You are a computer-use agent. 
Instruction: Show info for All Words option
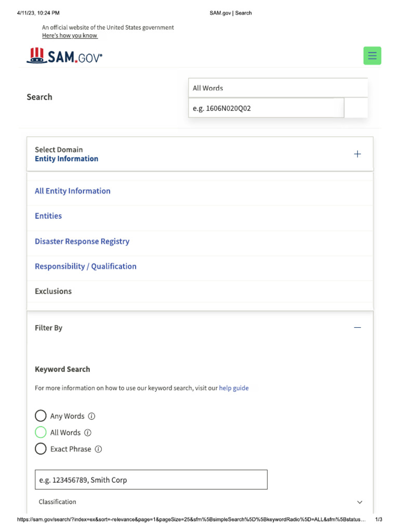coord(87,433)
